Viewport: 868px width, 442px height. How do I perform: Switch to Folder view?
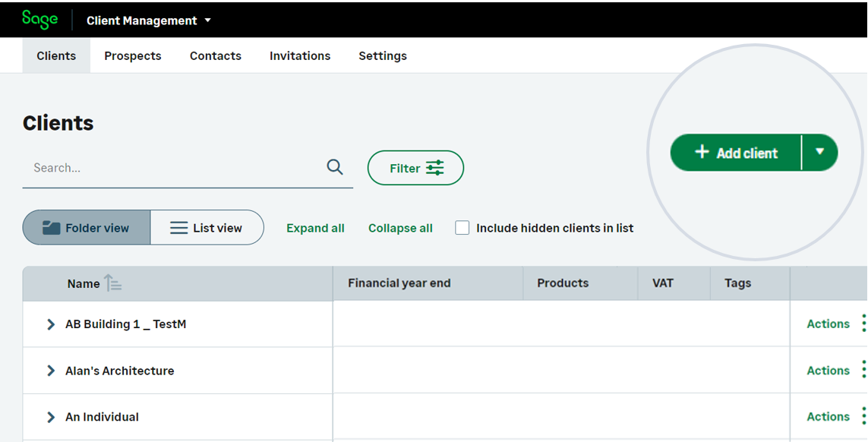(x=87, y=228)
